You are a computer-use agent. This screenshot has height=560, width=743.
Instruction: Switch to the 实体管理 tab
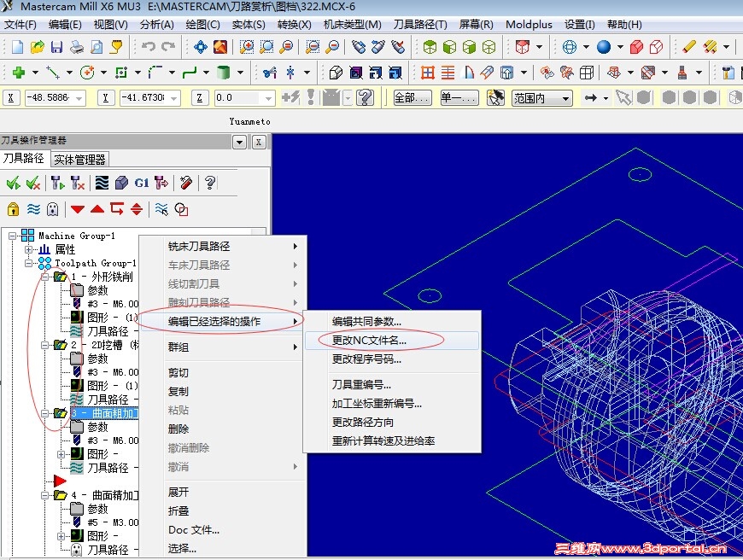pyautogui.click(x=79, y=158)
